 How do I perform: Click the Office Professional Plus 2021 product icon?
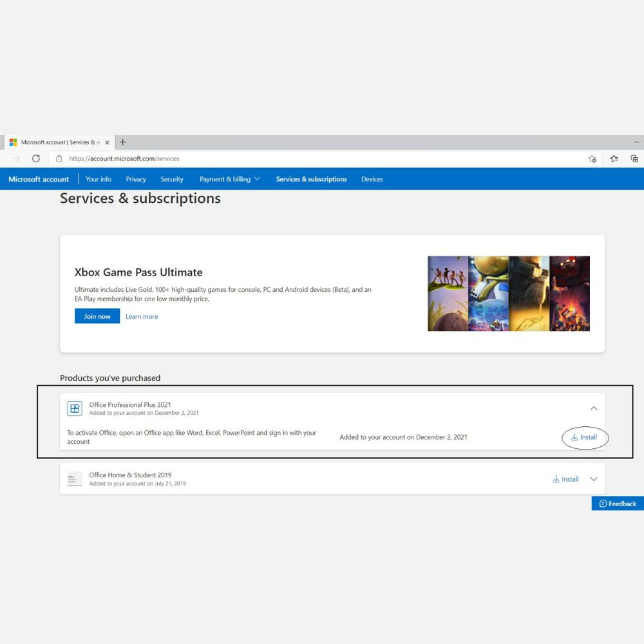(x=75, y=408)
